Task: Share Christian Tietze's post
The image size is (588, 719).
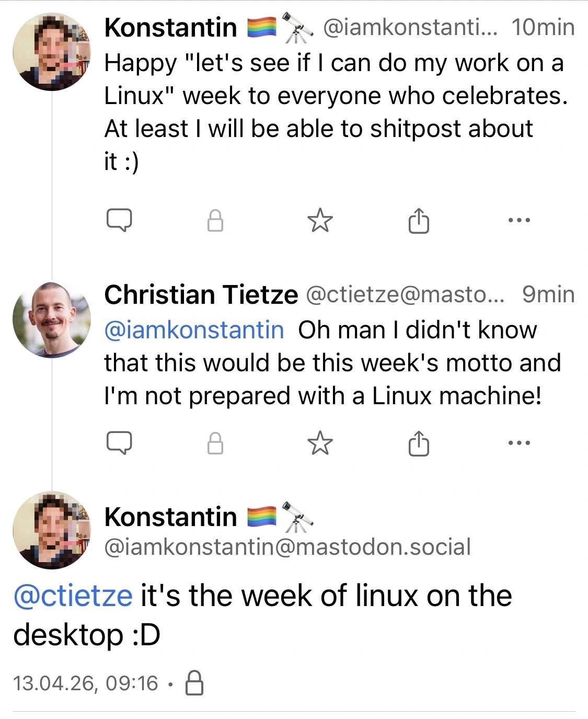Action: pyautogui.click(x=418, y=443)
